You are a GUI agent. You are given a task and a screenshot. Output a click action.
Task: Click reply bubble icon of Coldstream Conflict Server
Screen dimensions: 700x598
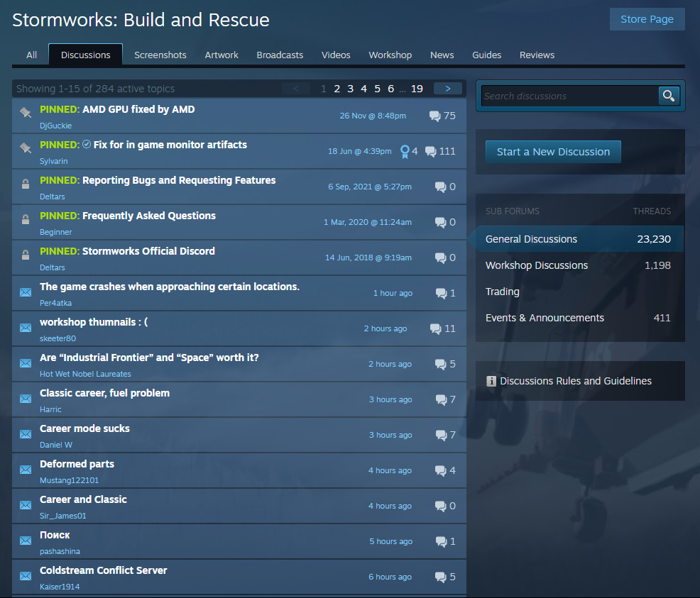tap(441, 577)
